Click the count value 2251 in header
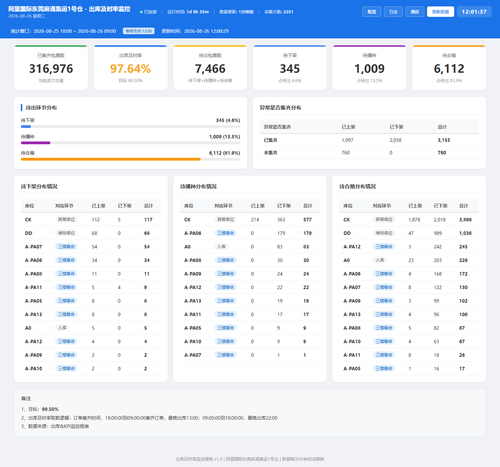The width and height of the screenshot is (500, 467). (x=288, y=12)
